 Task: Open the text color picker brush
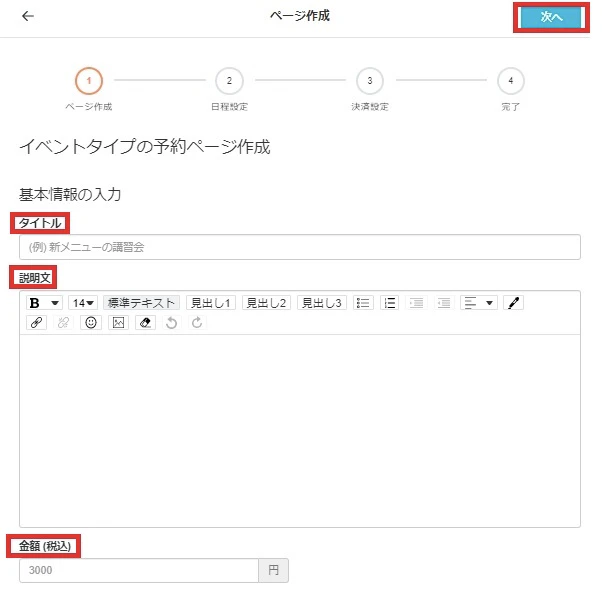(x=514, y=303)
